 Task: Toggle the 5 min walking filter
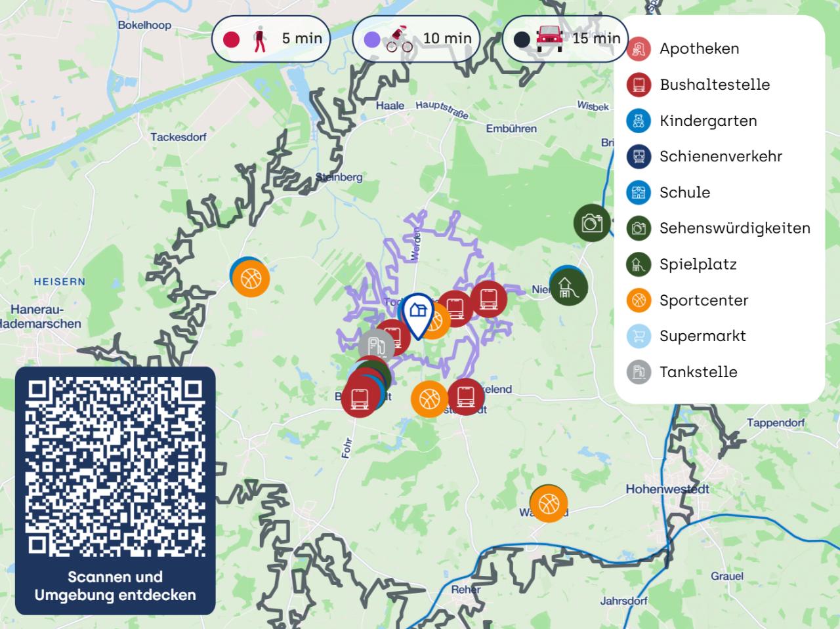(270, 38)
